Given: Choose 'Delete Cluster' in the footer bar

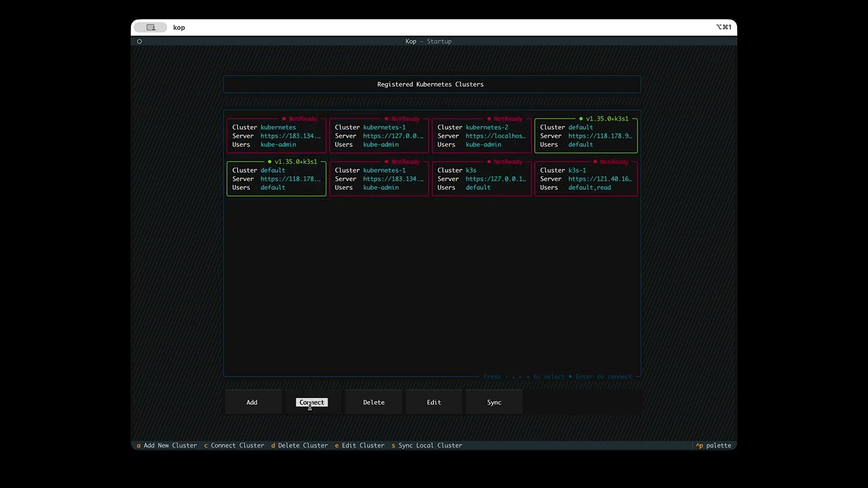Looking at the screenshot, I should [x=299, y=445].
